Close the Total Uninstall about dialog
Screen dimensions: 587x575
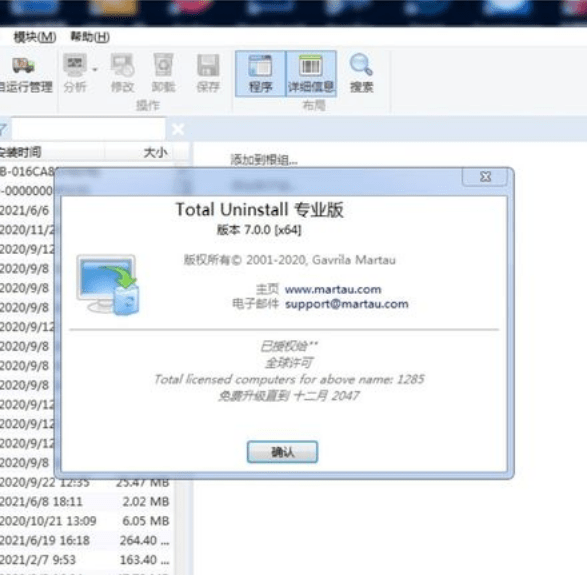pos(485,176)
